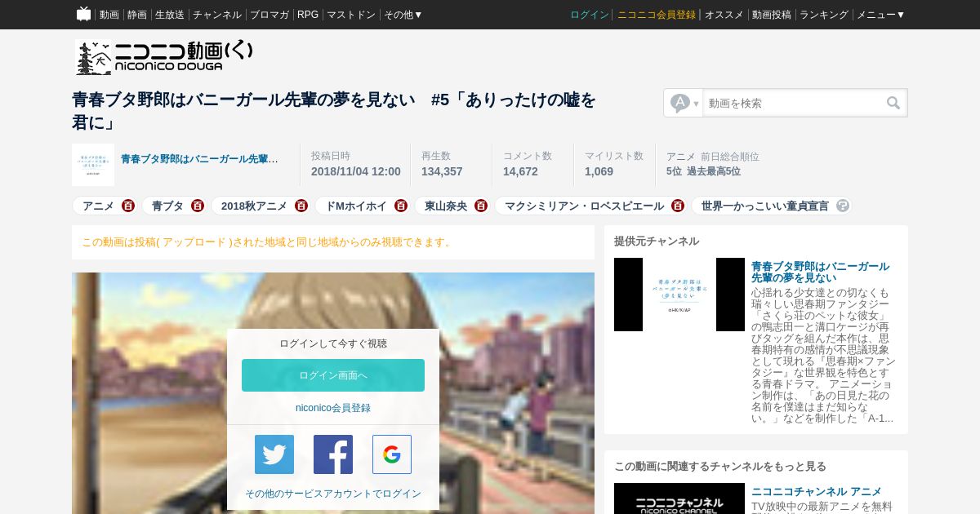Expand the その他 menu in top bar

(403, 15)
